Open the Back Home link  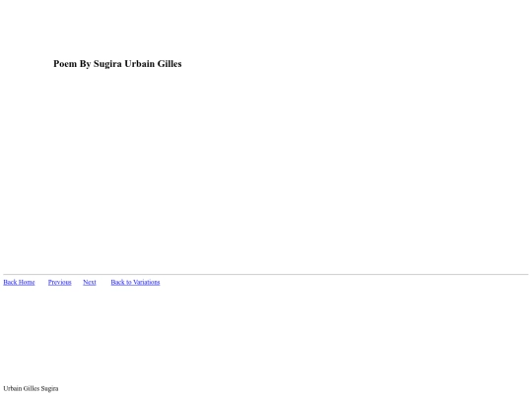tap(19, 283)
